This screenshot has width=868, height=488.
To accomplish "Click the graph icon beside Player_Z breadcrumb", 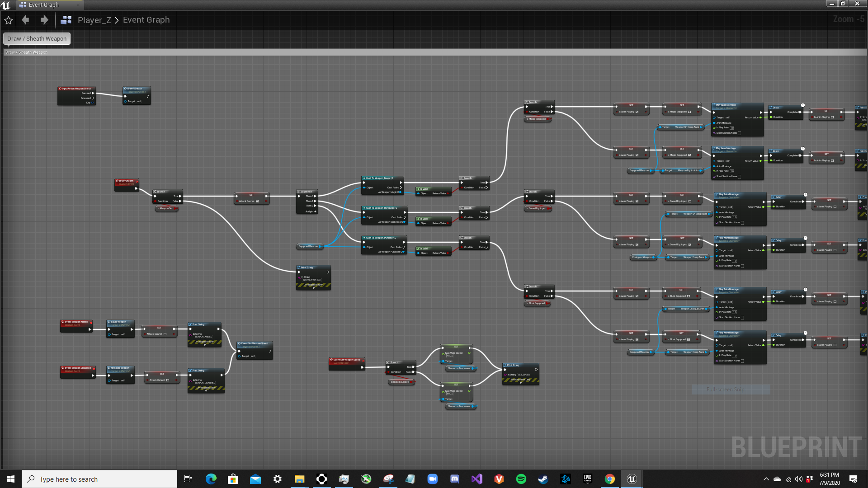I will (x=66, y=20).
